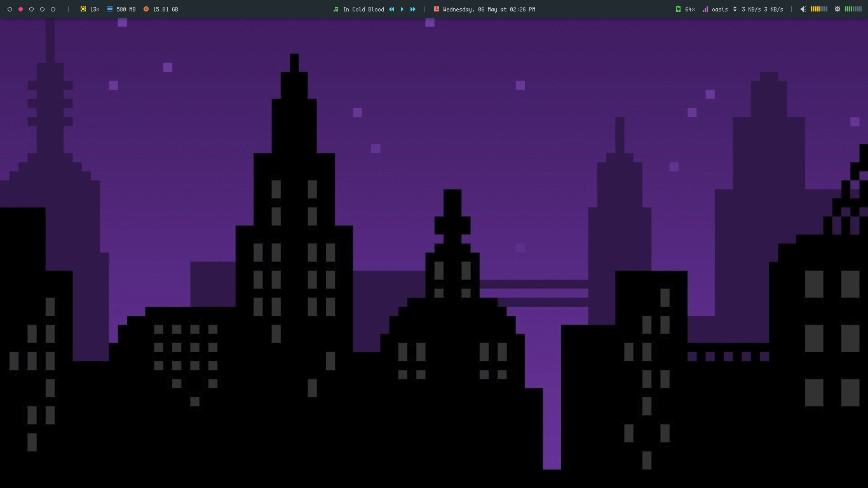
Task: Switch to the last workspace circle
Action: point(53,9)
